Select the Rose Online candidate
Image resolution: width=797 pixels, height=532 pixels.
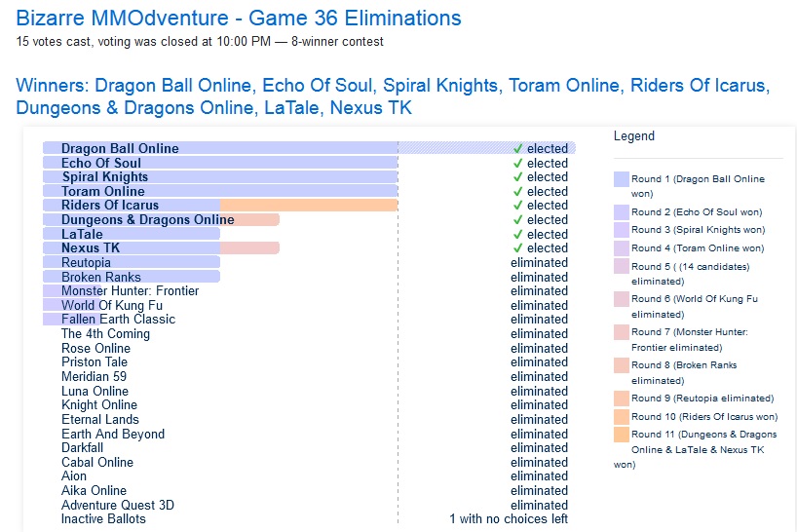96,349
